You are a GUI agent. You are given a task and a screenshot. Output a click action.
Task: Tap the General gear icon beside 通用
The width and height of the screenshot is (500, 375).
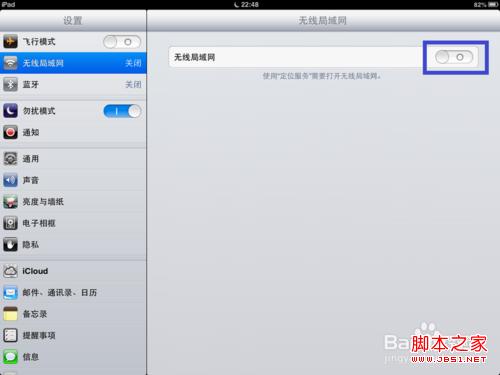point(10,159)
